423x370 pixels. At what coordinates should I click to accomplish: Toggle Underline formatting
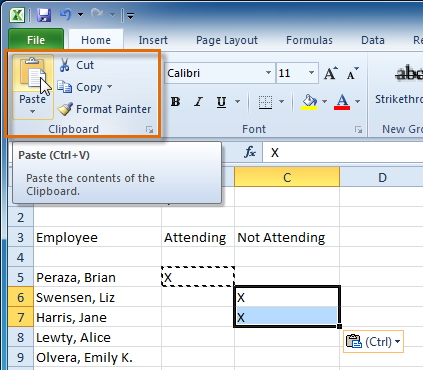221,102
